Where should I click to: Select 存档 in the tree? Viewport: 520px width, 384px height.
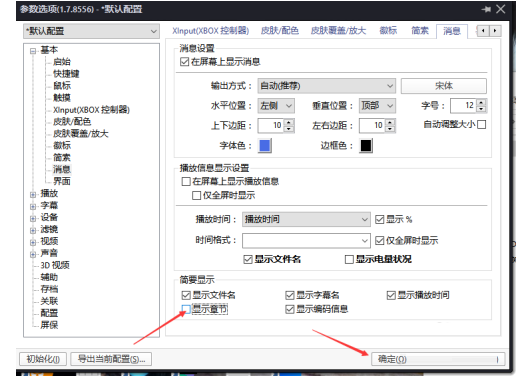(x=49, y=289)
